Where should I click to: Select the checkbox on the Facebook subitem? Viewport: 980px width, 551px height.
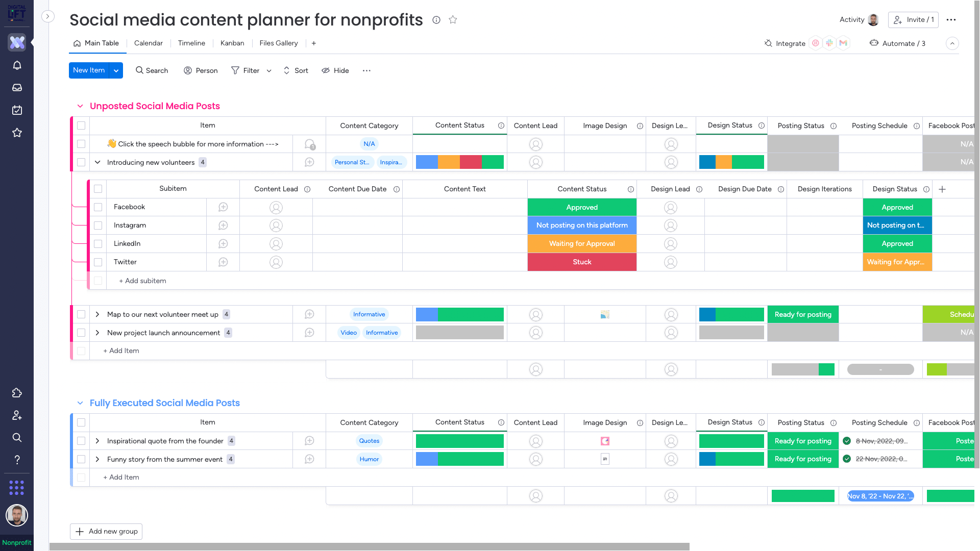(x=98, y=207)
